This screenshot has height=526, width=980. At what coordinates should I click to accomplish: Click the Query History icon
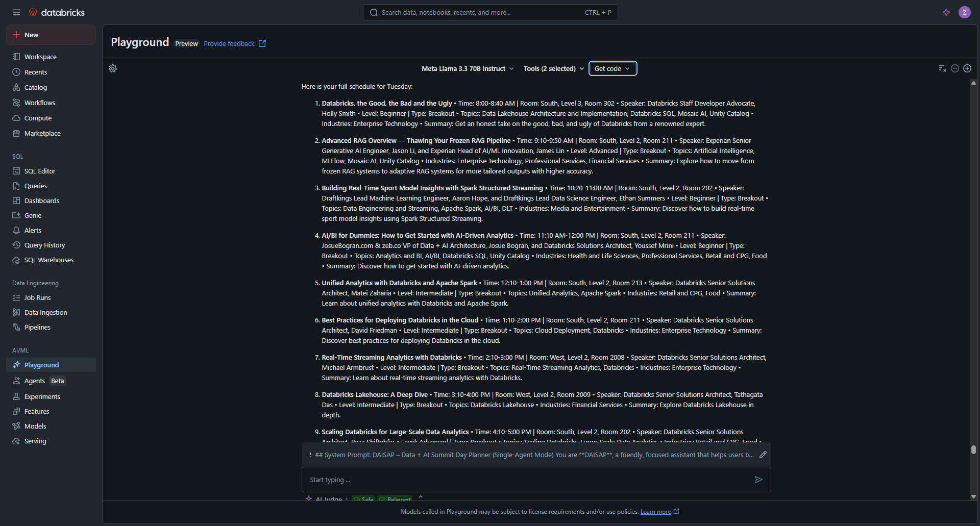click(x=16, y=245)
